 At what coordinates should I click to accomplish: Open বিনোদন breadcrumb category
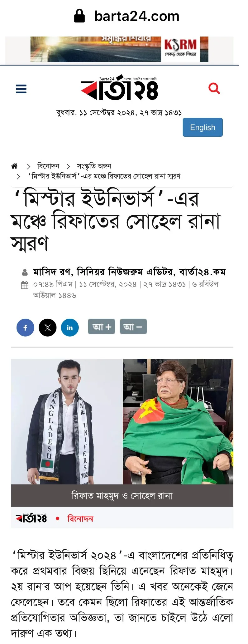coord(48,166)
